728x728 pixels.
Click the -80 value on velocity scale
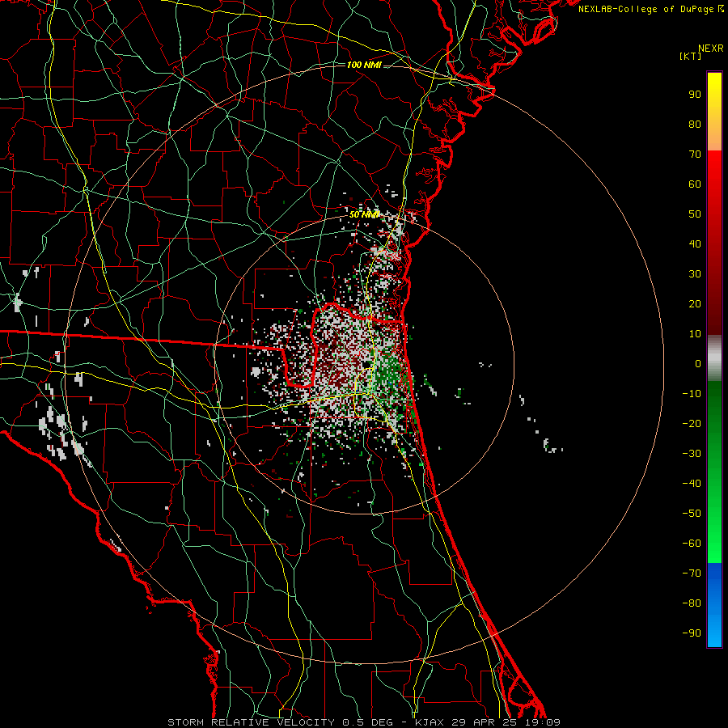tap(692, 603)
